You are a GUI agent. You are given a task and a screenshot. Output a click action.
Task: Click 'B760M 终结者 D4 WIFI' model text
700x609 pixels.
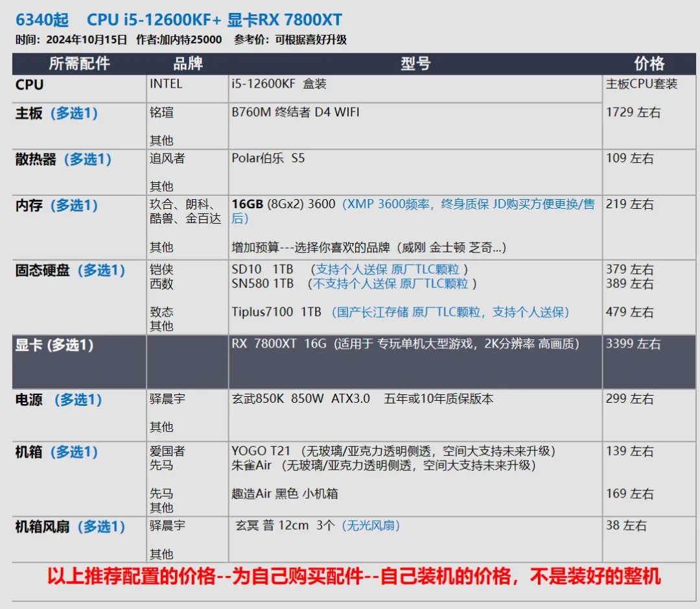(295, 112)
